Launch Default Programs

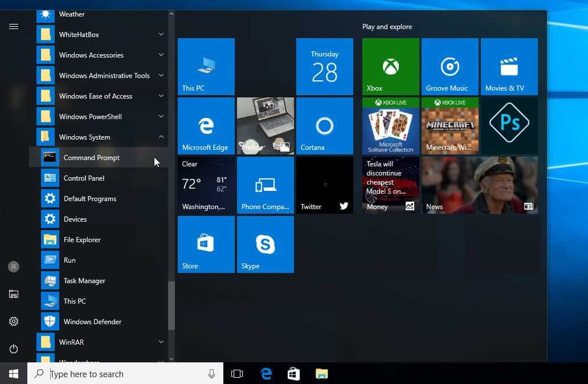tap(98, 199)
